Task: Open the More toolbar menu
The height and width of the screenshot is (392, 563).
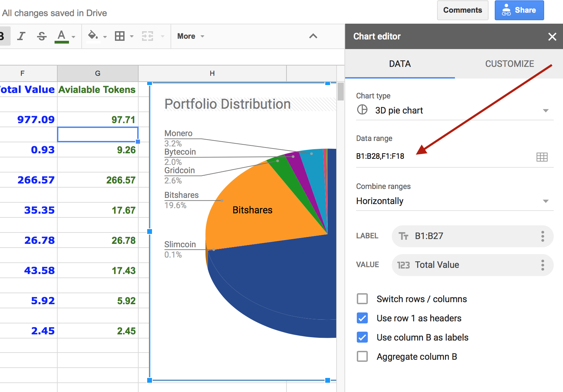Action: tap(191, 36)
